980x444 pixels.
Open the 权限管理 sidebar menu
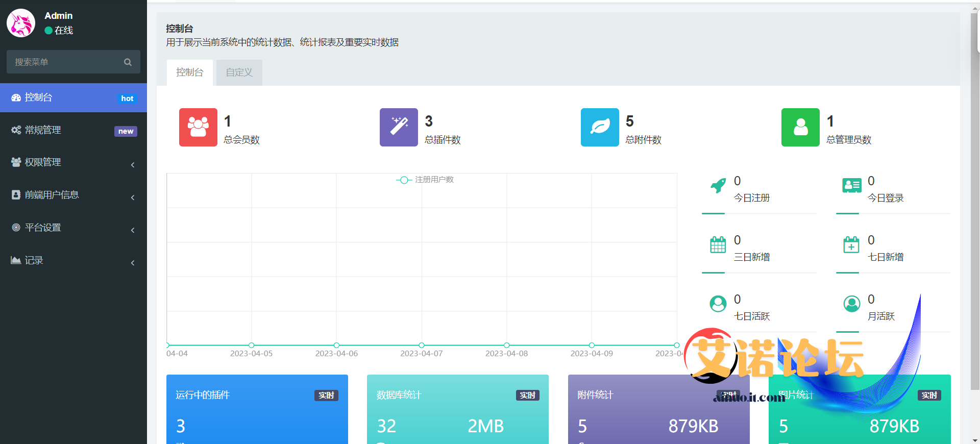pos(73,162)
